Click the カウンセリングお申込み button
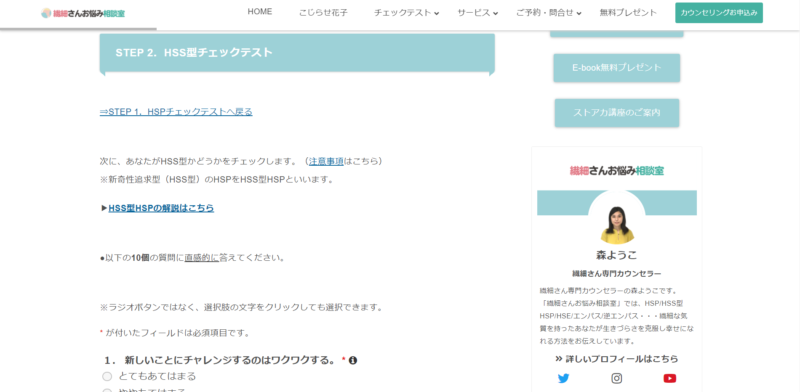The width and height of the screenshot is (800, 392). click(719, 13)
